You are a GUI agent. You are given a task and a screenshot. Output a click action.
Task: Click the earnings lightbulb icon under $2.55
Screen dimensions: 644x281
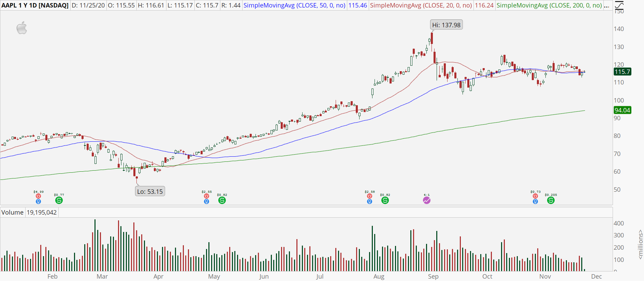pos(206,202)
